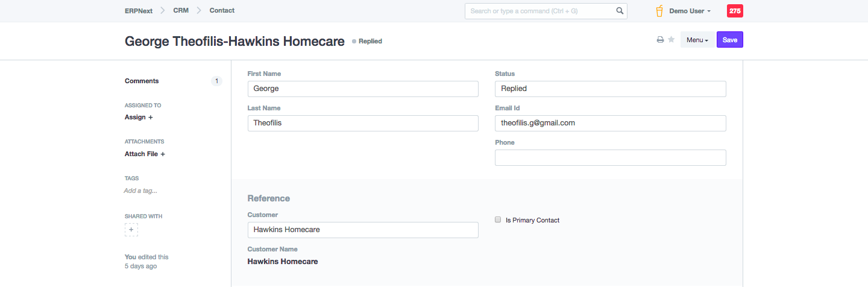Click the shared-with plus box icon
Image resolution: width=868 pixels, height=287 pixels.
click(131, 230)
